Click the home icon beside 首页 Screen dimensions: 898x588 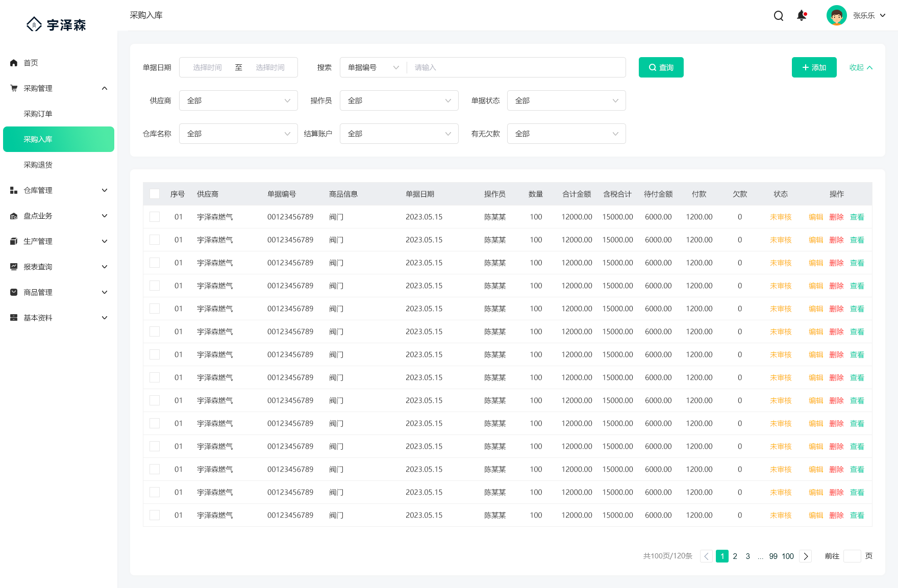click(x=14, y=63)
